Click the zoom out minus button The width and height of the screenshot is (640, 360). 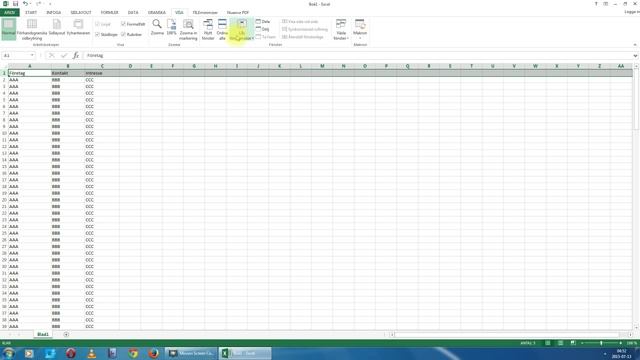click(582, 343)
